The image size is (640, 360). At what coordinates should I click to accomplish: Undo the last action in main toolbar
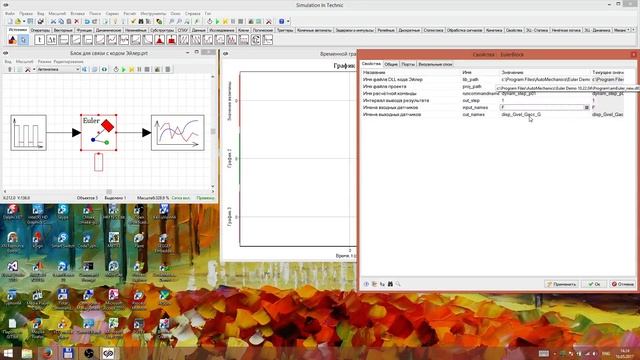(x=87, y=21)
